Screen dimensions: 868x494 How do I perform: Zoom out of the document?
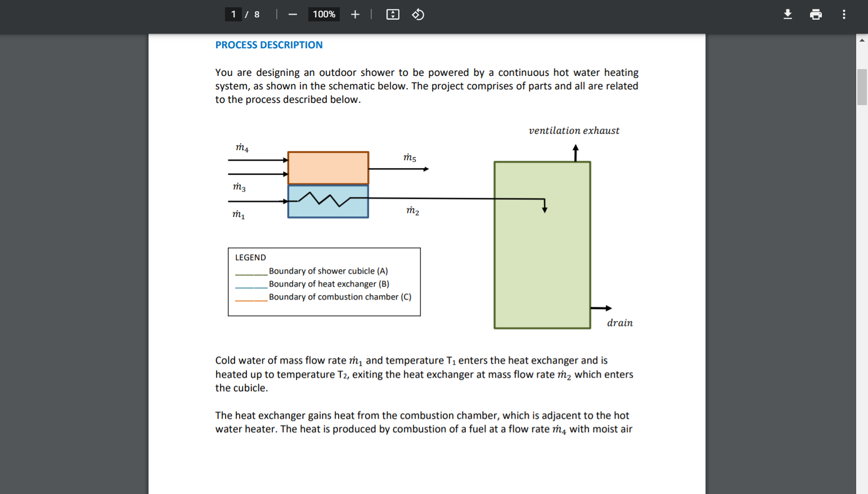click(293, 14)
